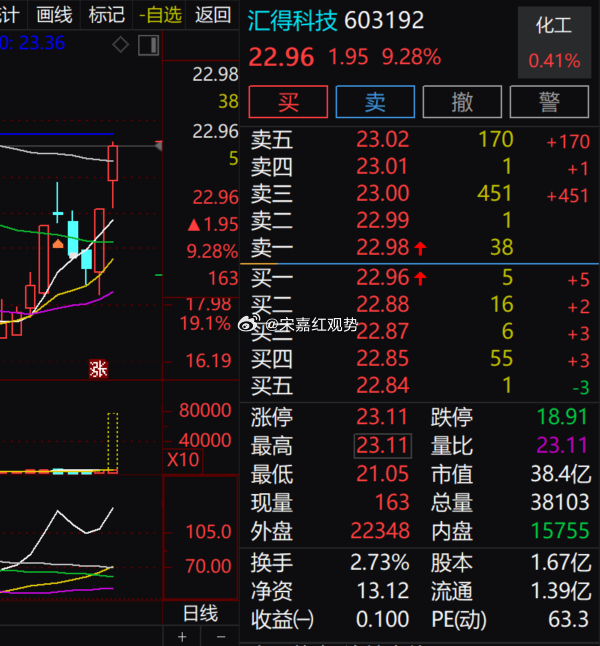600x646 pixels.
Task: Select 卖五 price 23.02
Action: pos(382,139)
